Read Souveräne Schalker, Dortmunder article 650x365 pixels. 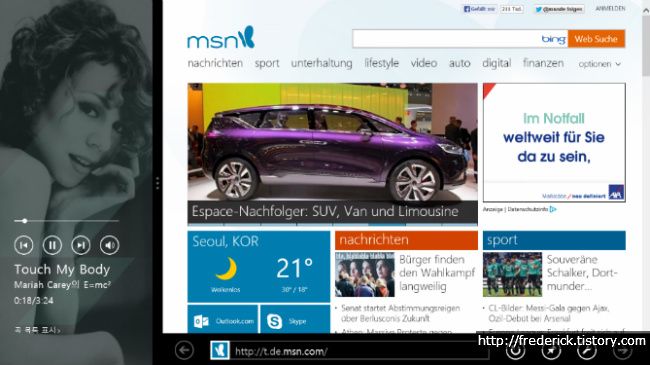(582, 273)
